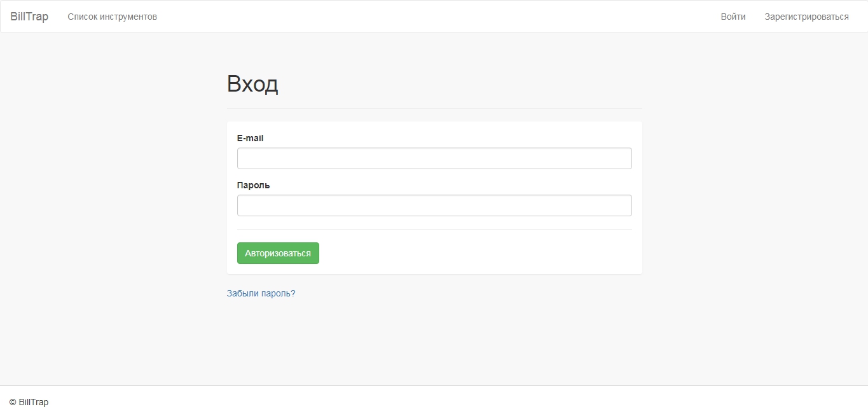Go to the Войти navigation link

[733, 17]
